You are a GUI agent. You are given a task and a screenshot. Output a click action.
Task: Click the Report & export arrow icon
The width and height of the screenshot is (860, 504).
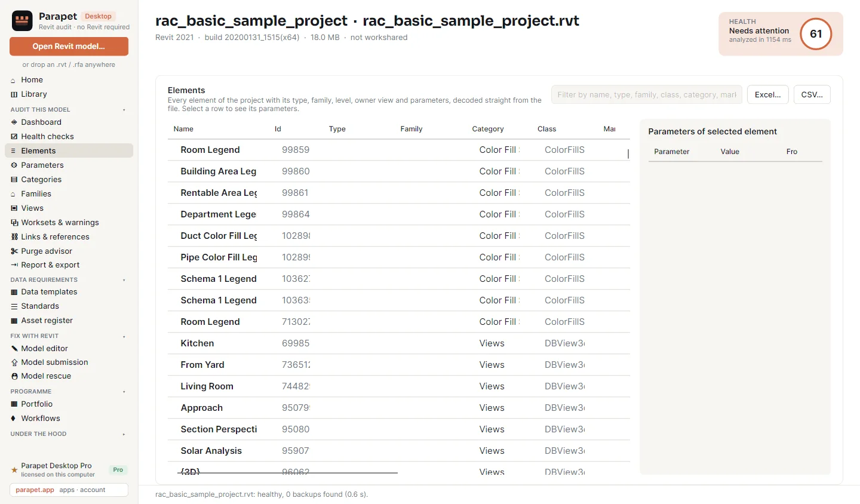click(x=14, y=265)
